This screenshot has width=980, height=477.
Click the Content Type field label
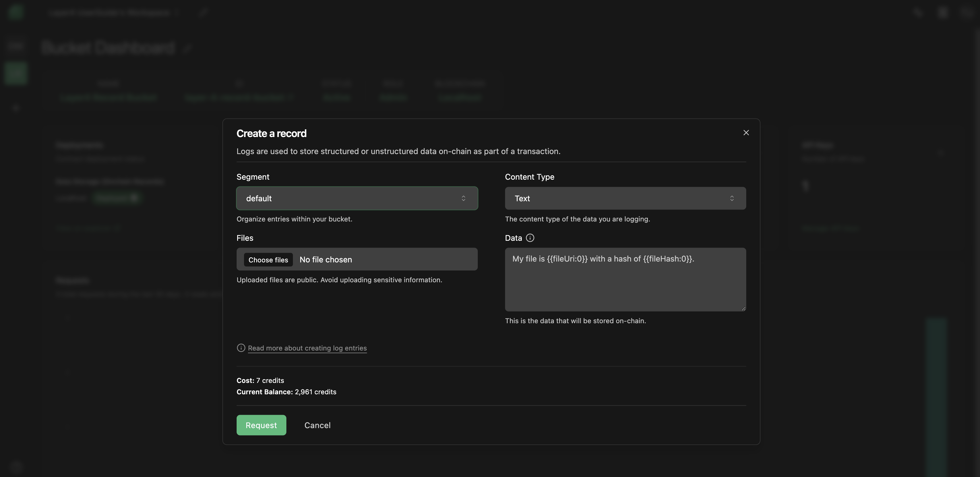(x=529, y=177)
